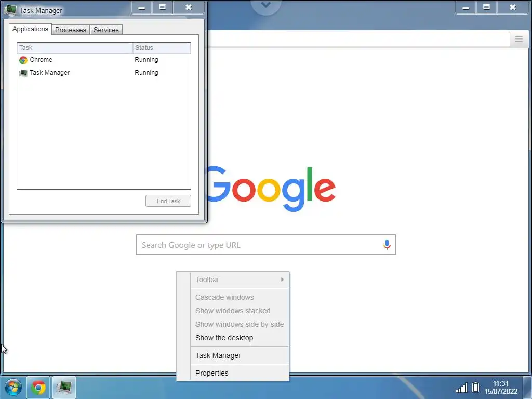Click the Status column header

[162, 48]
